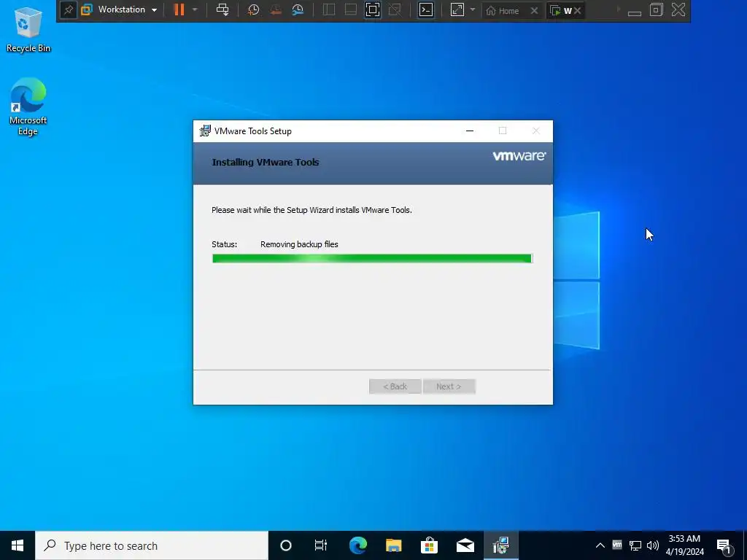The image size is (747, 560).
Task: Select the Microsoft Edge desktop shortcut
Action: (x=28, y=106)
